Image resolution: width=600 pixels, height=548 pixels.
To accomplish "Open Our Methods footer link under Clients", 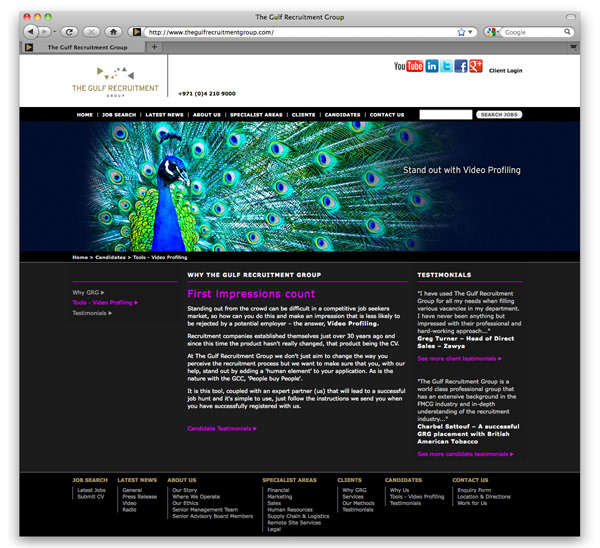I will tap(359, 503).
